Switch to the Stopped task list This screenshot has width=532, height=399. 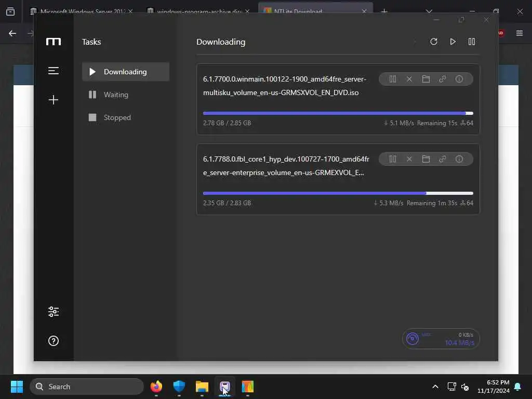[126, 117]
